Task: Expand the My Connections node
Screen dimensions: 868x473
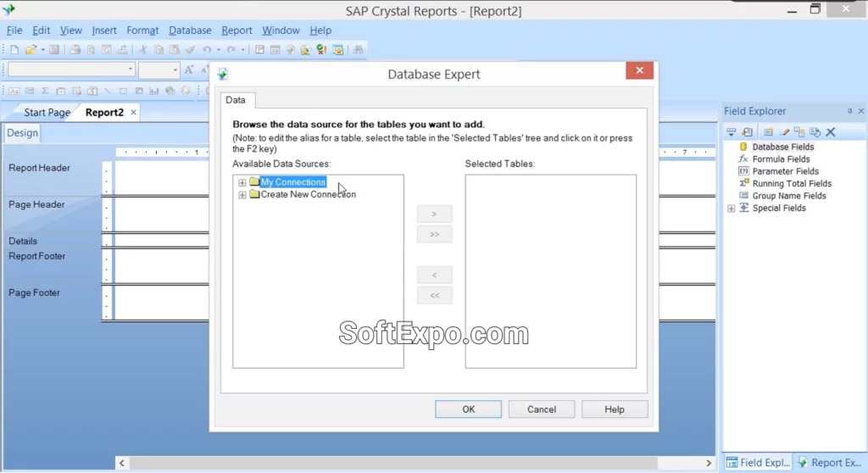Action: pyautogui.click(x=242, y=182)
